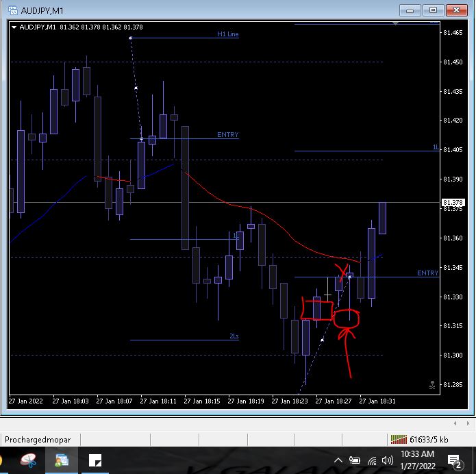Click the skull icon in the chart corner
The width and height of the screenshot is (476, 474).
[x=432, y=385]
